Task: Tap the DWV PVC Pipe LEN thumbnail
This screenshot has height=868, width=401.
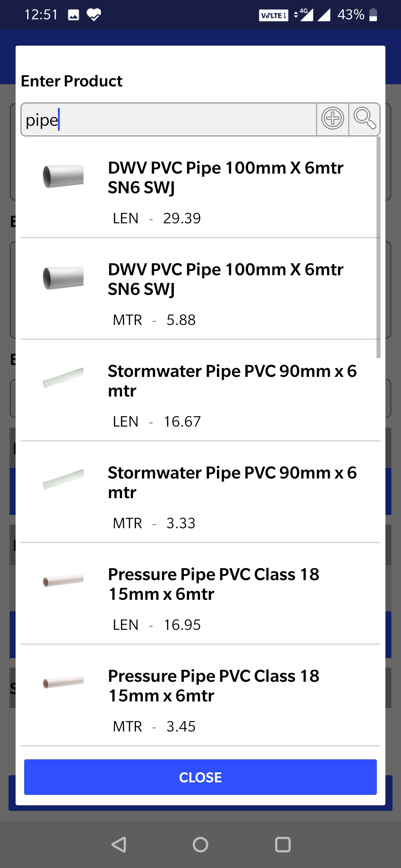Action: [x=63, y=176]
